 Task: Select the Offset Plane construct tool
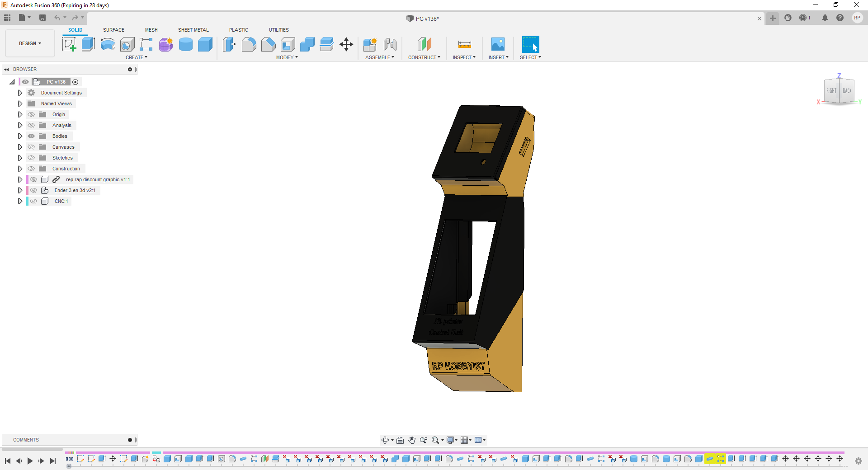424,44
